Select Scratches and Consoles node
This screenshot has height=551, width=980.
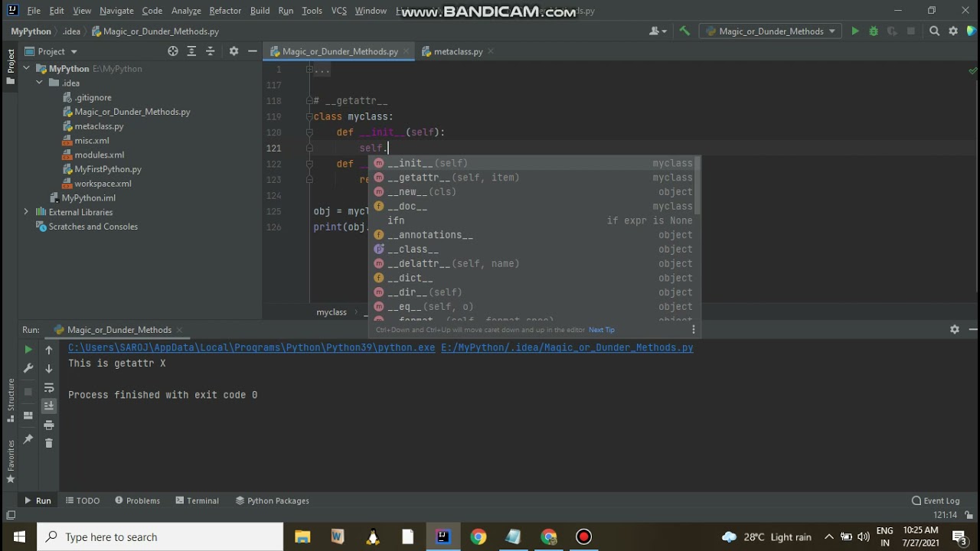[93, 227]
